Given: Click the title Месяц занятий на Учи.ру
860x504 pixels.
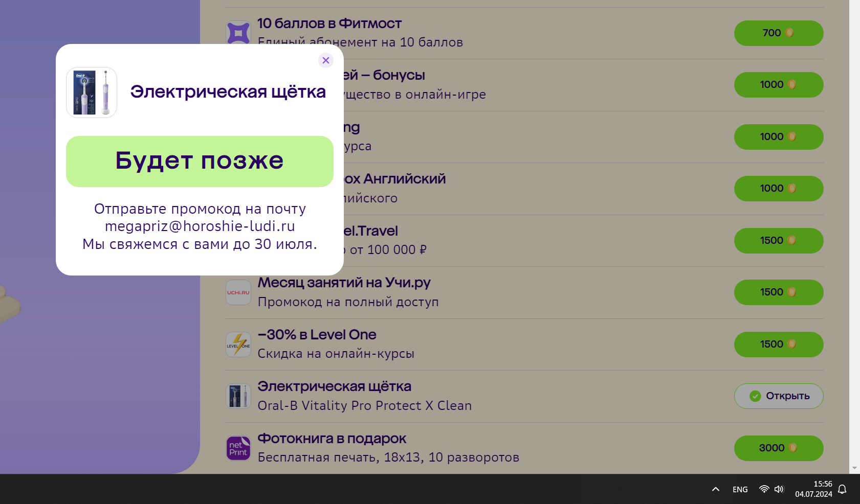Looking at the screenshot, I should [x=344, y=283].
